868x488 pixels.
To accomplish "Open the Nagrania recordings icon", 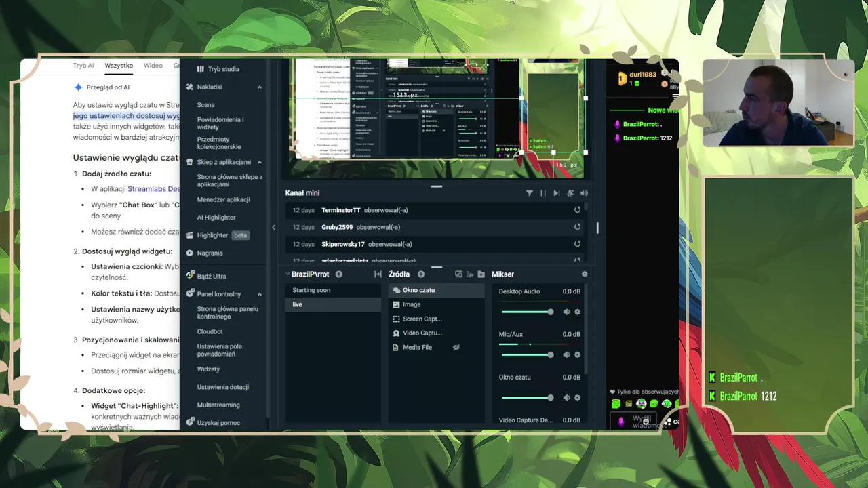I will point(191,253).
